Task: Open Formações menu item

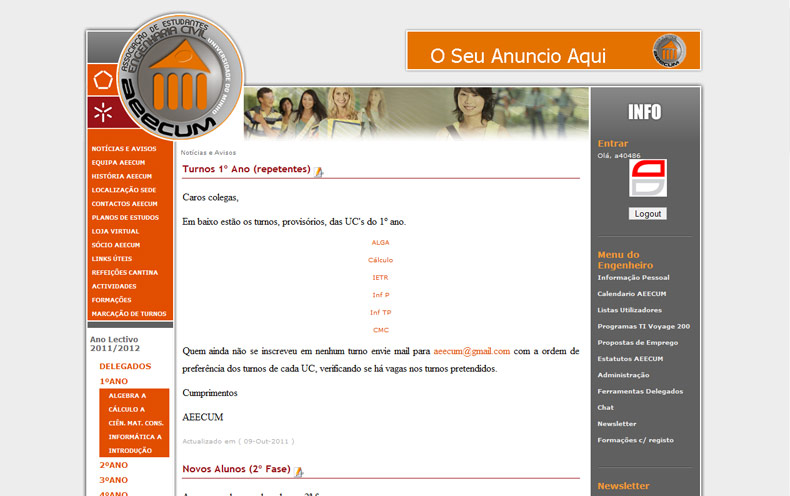Action: pos(111,300)
